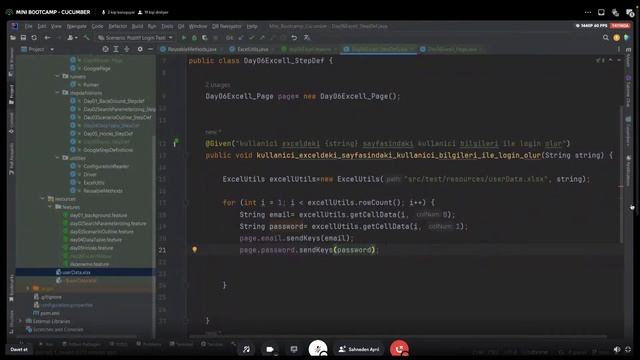Click the Search Everywhere magnifier icon
The width and height of the screenshot is (640, 360).
(606, 38)
